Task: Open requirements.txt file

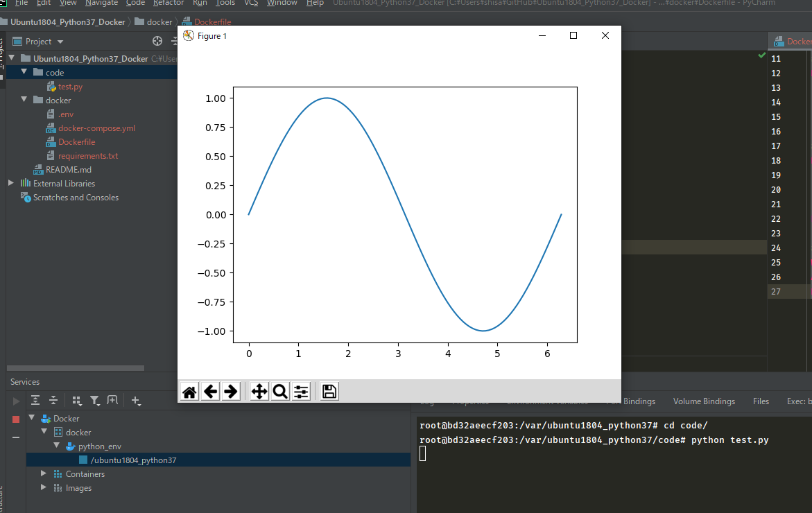Action: 88,156
